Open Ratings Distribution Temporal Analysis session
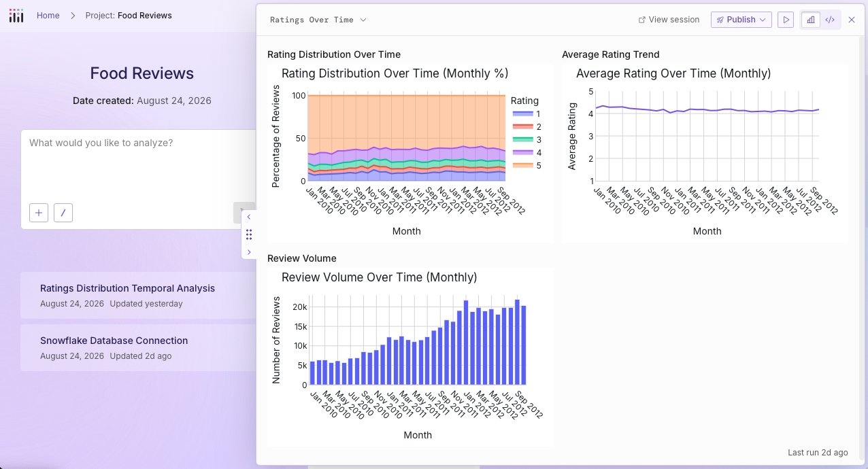The width and height of the screenshot is (868, 469). [138, 295]
